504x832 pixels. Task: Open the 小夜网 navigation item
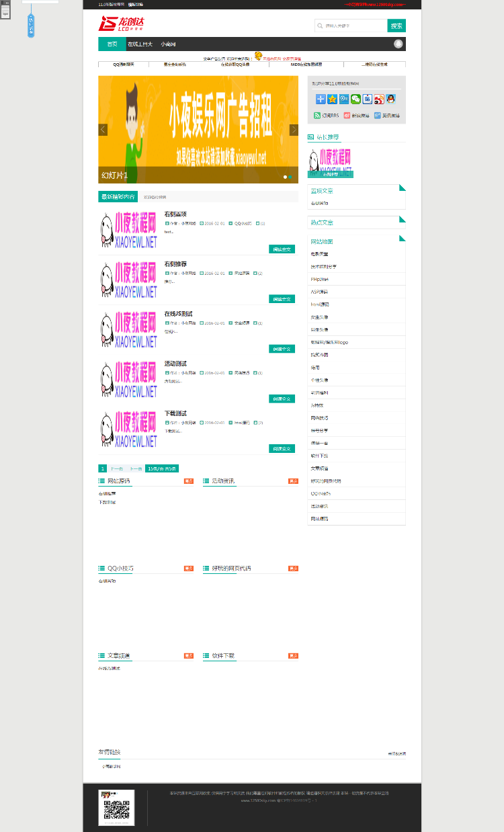168,44
